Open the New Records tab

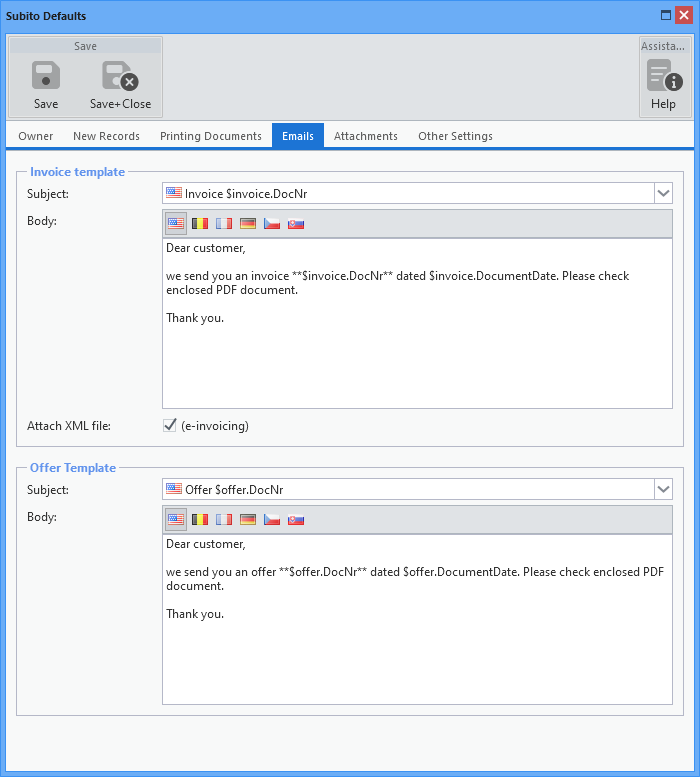(107, 136)
